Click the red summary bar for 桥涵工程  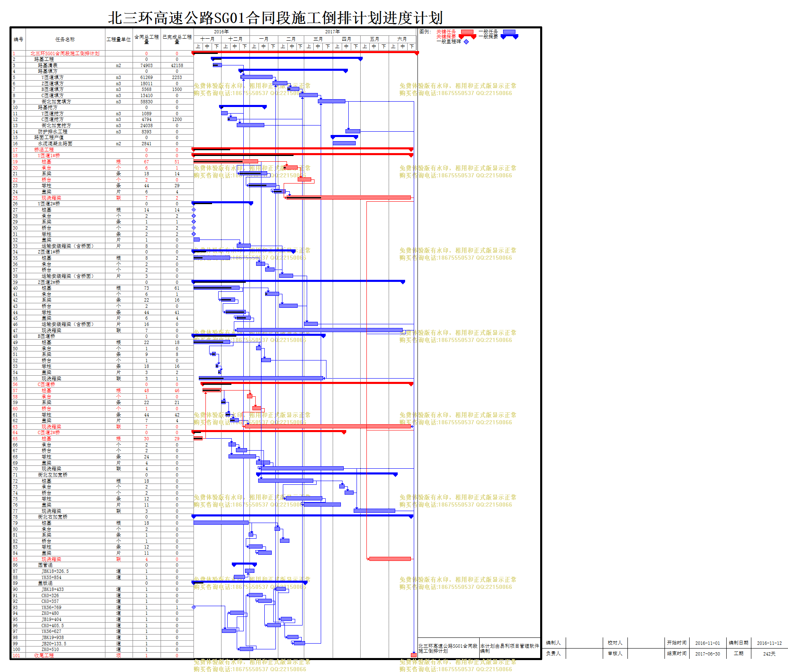[x=303, y=149]
